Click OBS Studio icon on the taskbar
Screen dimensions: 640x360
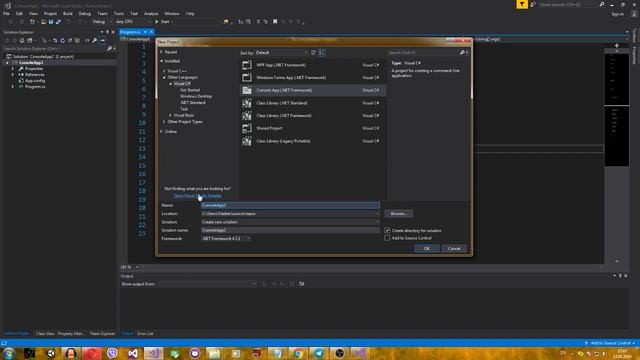point(339,353)
